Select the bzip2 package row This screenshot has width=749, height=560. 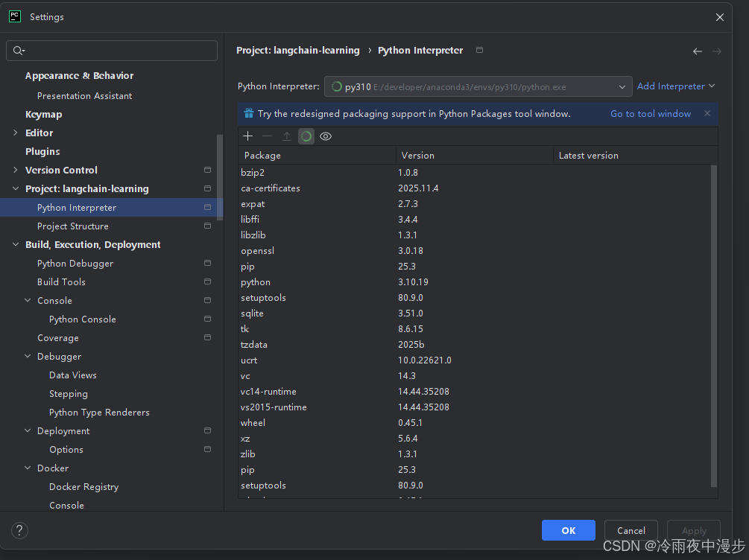(x=475, y=172)
